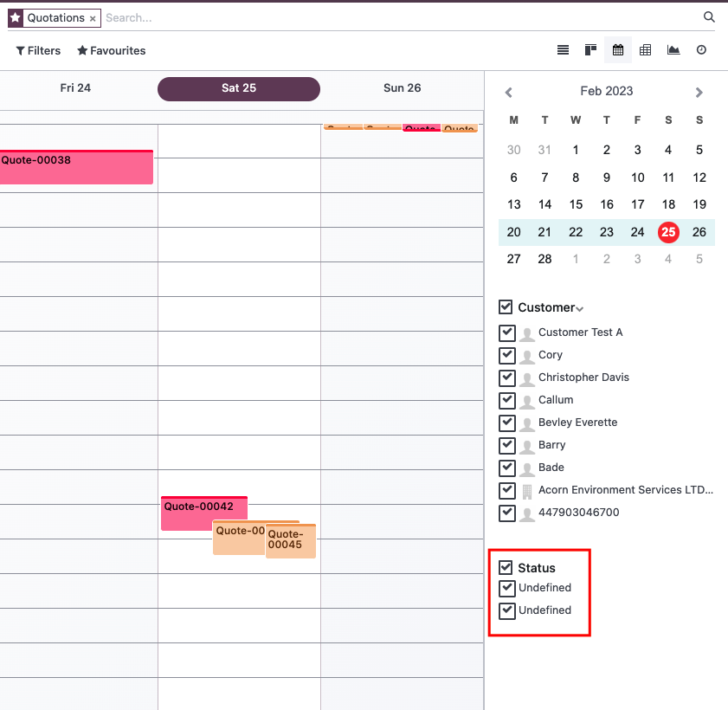The width and height of the screenshot is (728, 710).
Task: Open the pink Quote-00038 event
Action: click(x=76, y=166)
